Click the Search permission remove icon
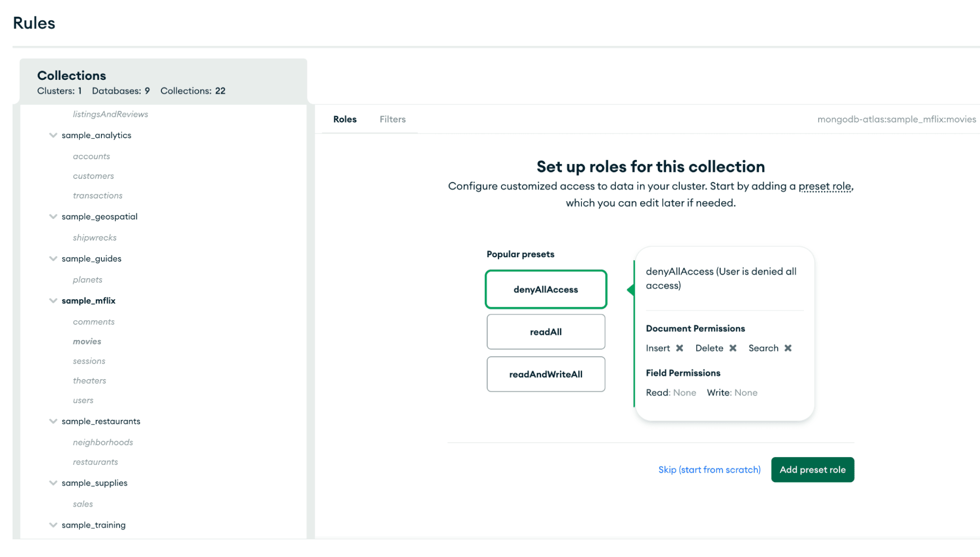 (x=787, y=348)
